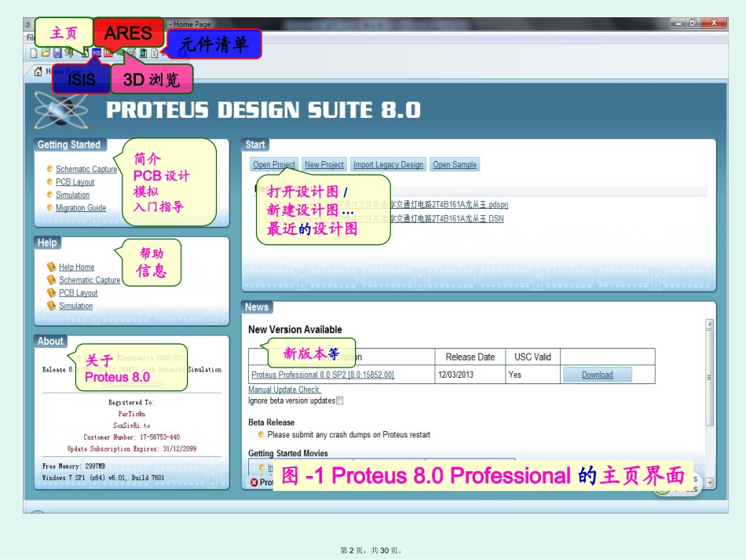Select the Free Memory 2997MB text
The image size is (746, 560).
(x=74, y=467)
